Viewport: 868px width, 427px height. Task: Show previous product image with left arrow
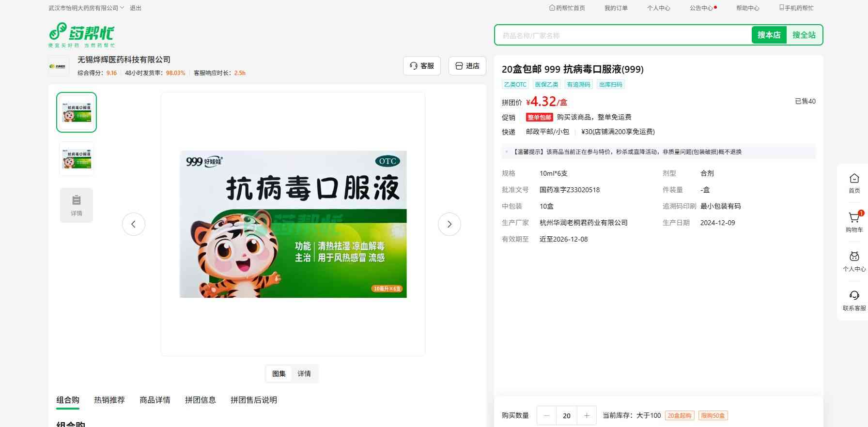134,224
